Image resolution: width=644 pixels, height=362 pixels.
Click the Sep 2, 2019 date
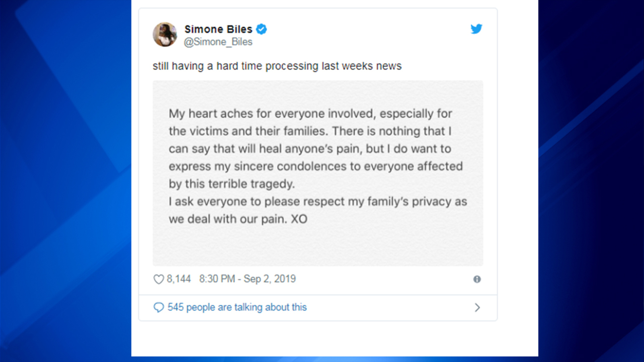(270, 279)
